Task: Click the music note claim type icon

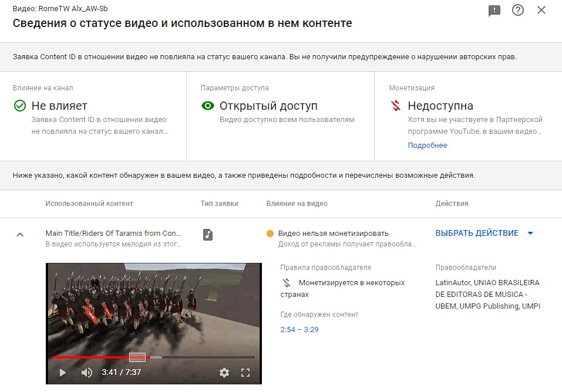Action: point(208,235)
